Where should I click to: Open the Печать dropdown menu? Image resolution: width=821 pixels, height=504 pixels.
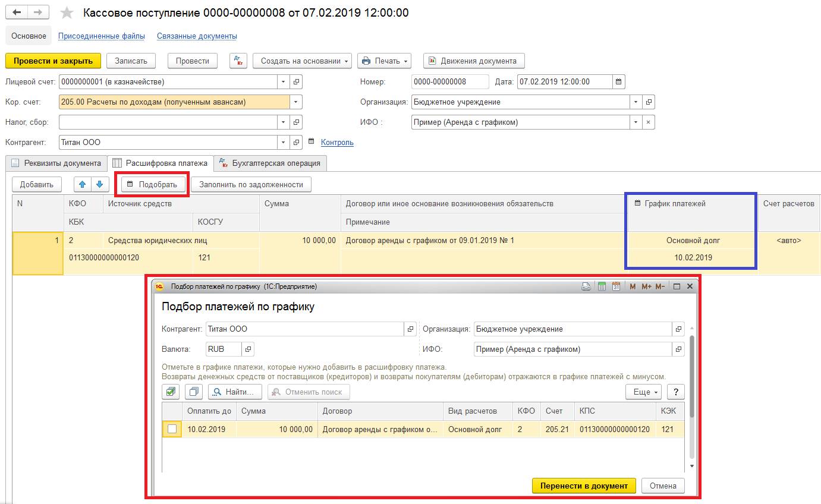(384, 61)
